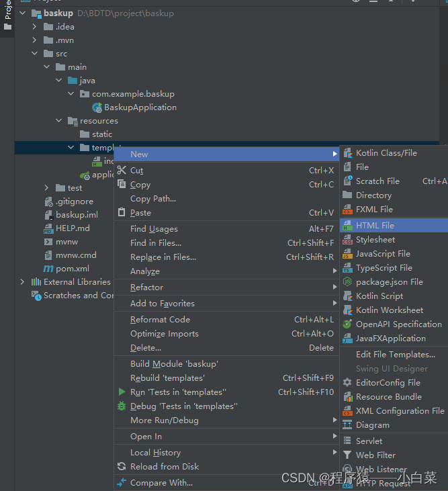
Task: Click the package.json File icon
Action: [x=347, y=282]
